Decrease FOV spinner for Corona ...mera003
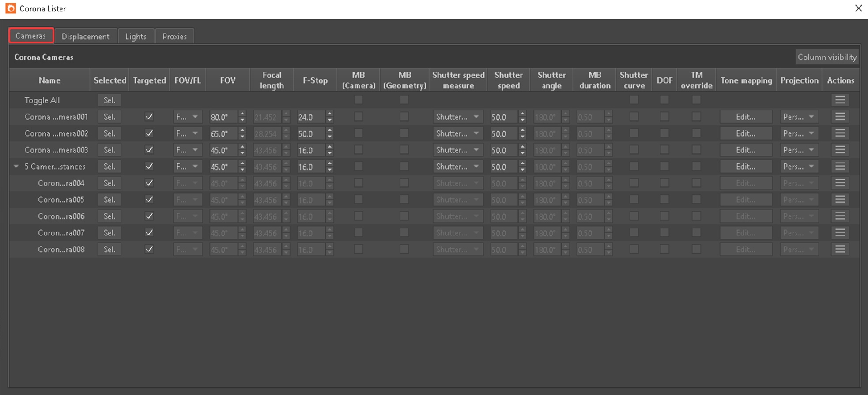868x395 pixels. click(x=242, y=153)
